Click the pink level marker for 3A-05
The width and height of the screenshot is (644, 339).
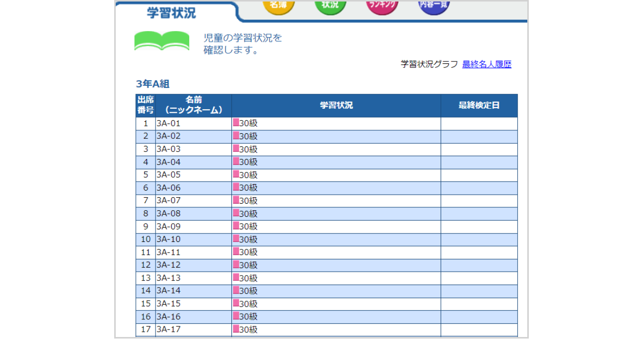point(235,174)
